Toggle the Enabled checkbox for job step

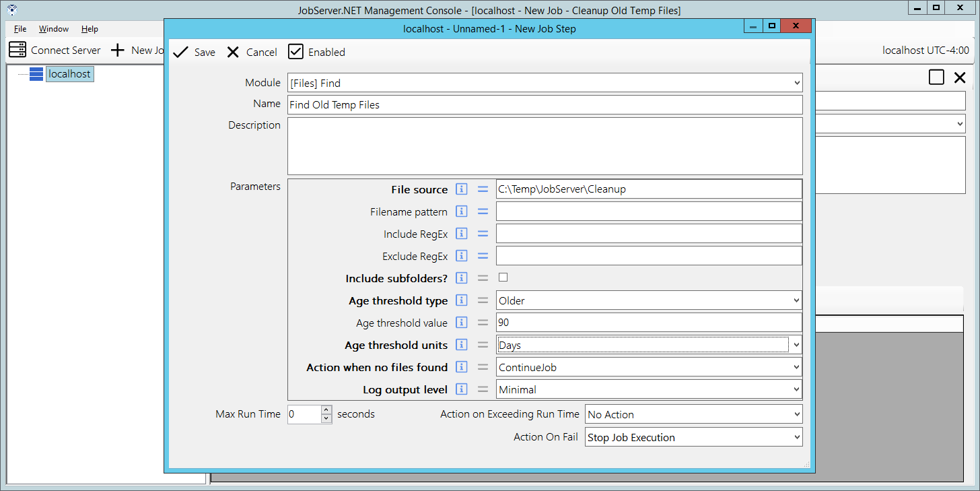[295, 52]
